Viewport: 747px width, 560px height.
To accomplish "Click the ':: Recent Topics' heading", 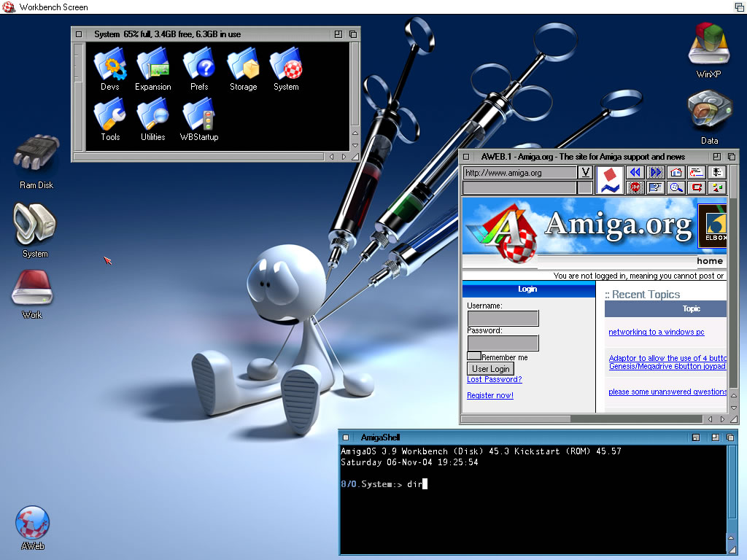I will 642,295.
